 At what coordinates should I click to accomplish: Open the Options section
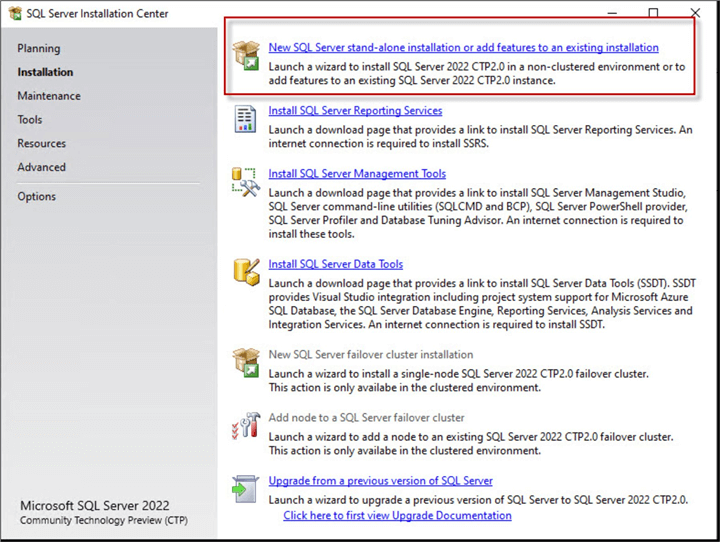coord(36,197)
